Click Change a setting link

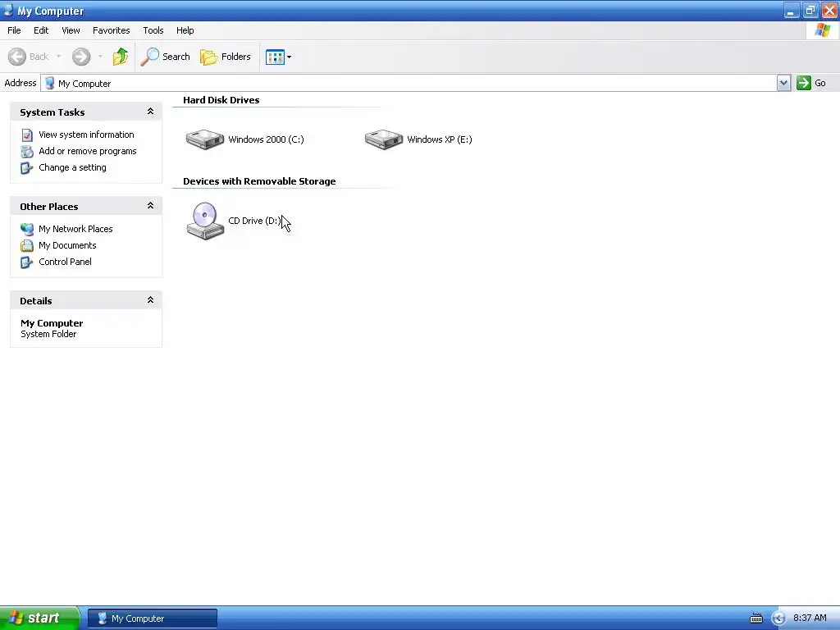pyautogui.click(x=72, y=167)
